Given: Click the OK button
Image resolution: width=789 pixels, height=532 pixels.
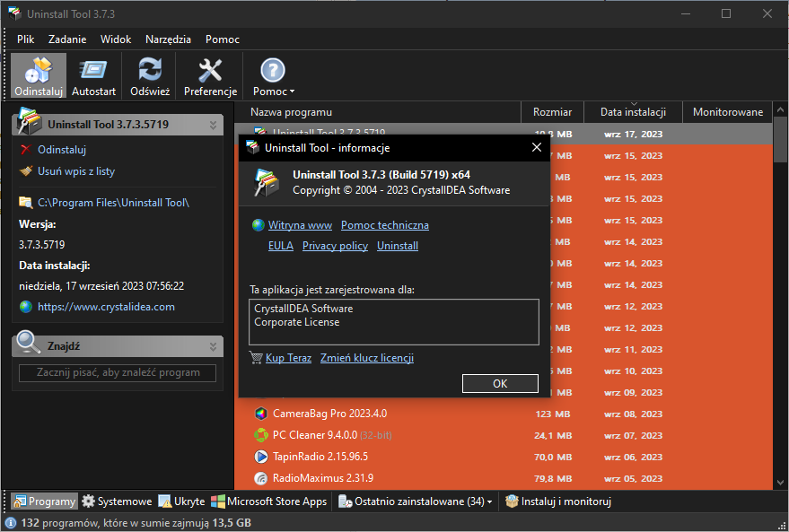Looking at the screenshot, I should click(x=500, y=384).
